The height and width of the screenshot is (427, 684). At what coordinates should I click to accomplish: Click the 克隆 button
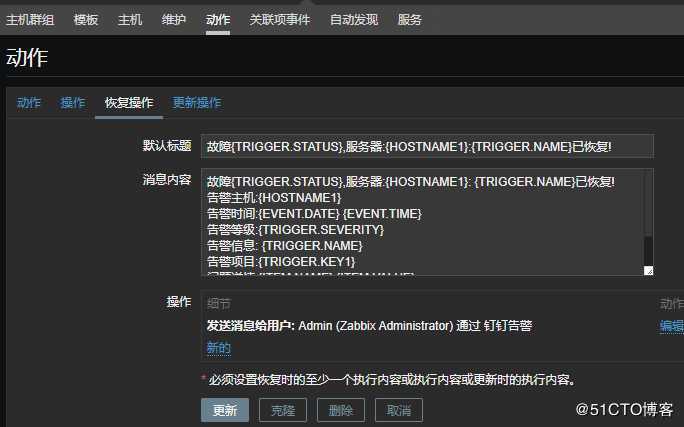tap(283, 410)
